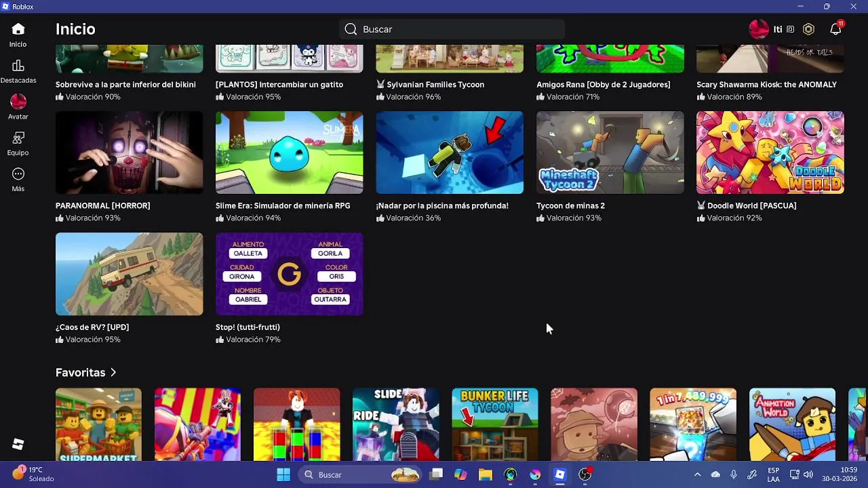The image size is (868, 488).
Task: Open Bunker Life Tycoon favorite tile
Action: pyautogui.click(x=495, y=424)
